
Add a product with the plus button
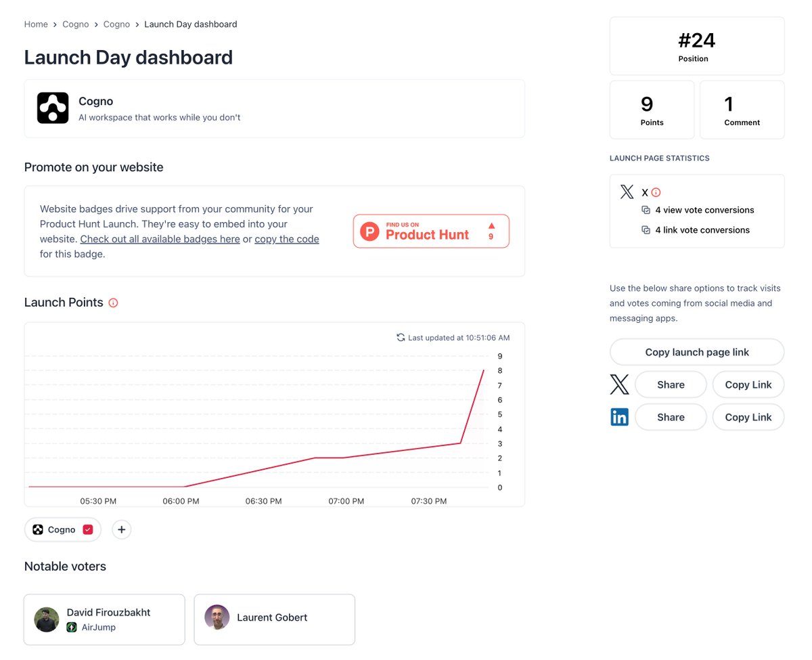121,530
